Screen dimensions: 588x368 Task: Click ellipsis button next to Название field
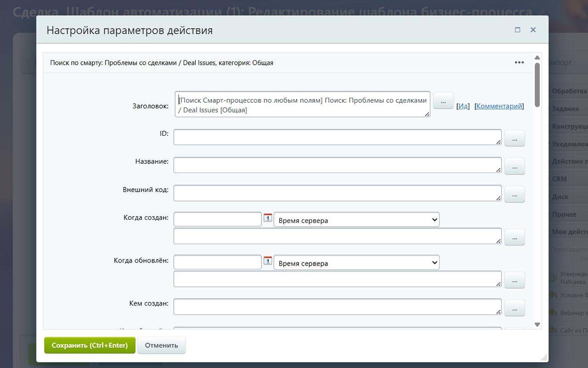(x=514, y=166)
